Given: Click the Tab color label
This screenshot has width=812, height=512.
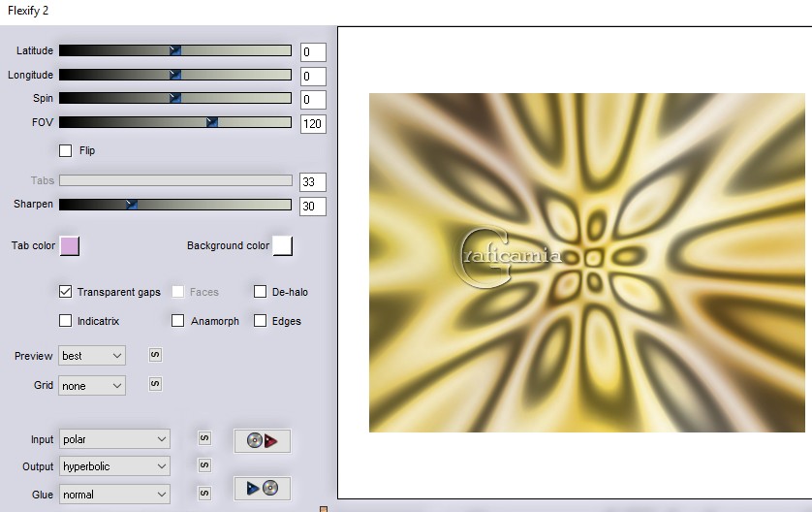Looking at the screenshot, I should pos(33,245).
